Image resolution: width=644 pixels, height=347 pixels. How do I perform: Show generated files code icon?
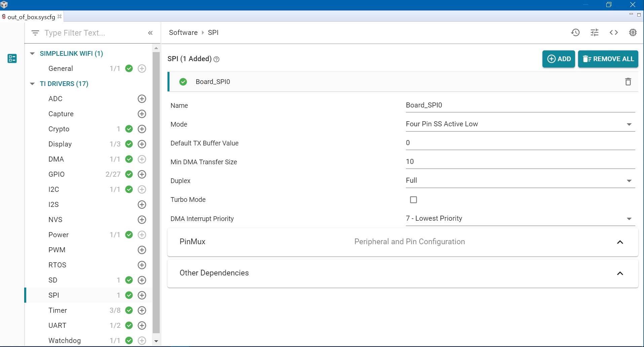pyautogui.click(x=614, y=33)
